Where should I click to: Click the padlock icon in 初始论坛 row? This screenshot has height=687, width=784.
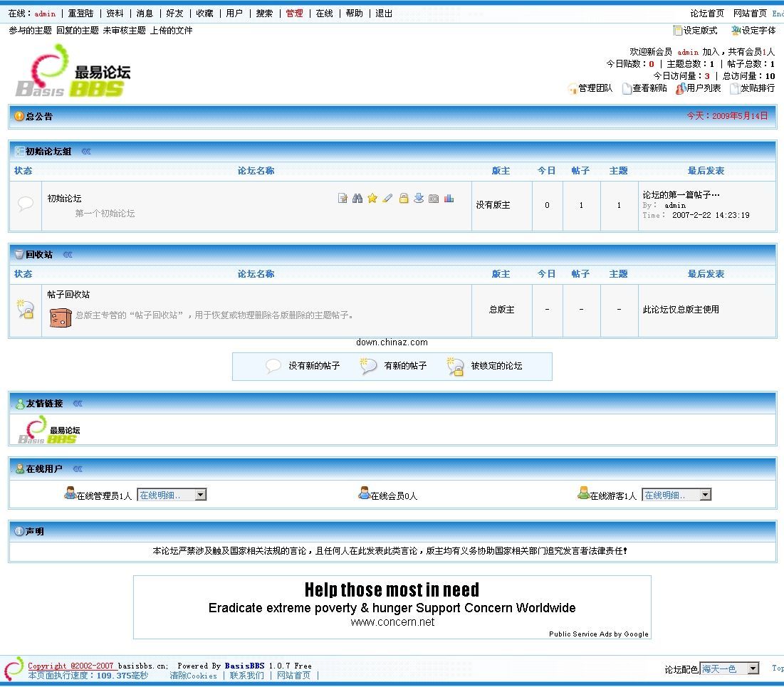[x=403, y=199]
